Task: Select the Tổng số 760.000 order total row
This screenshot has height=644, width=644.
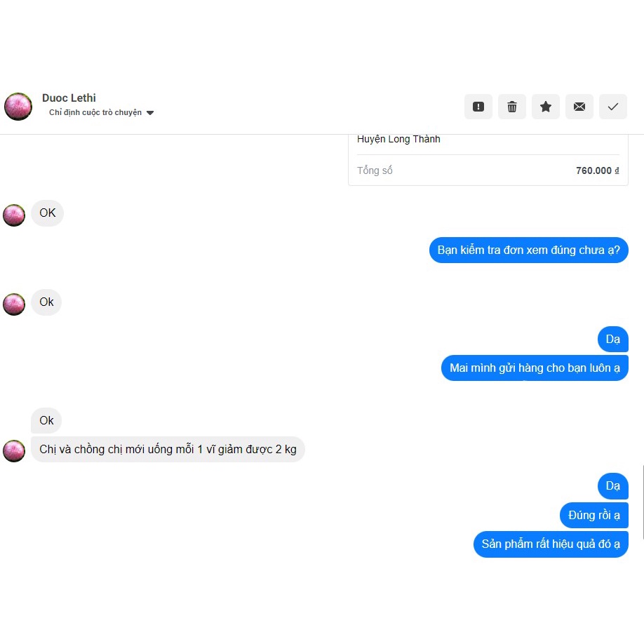Action: pos(488,170)
